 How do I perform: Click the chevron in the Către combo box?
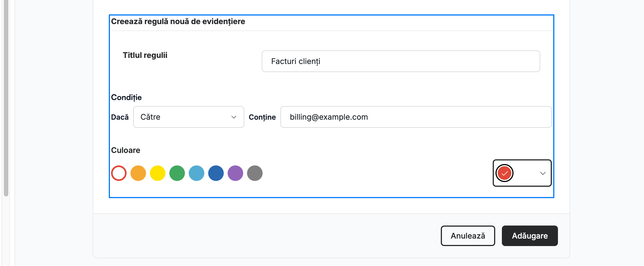234,117
